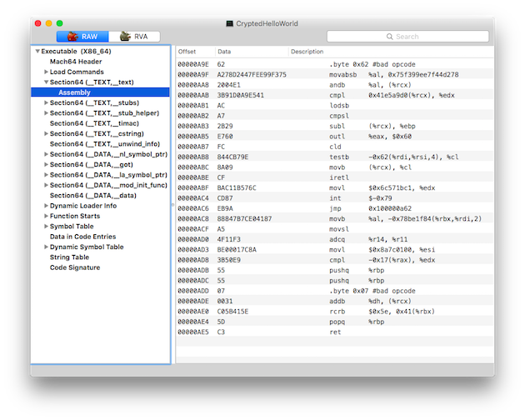Select the popq %rbp row

[335, 322]
